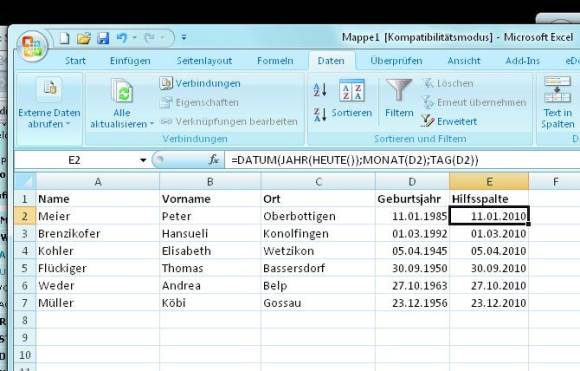The width and height of the screenshot is (580, 371).
Task: Toggle the Filtern funnel button
Action: pyautogui.click(x=399, y=98)
